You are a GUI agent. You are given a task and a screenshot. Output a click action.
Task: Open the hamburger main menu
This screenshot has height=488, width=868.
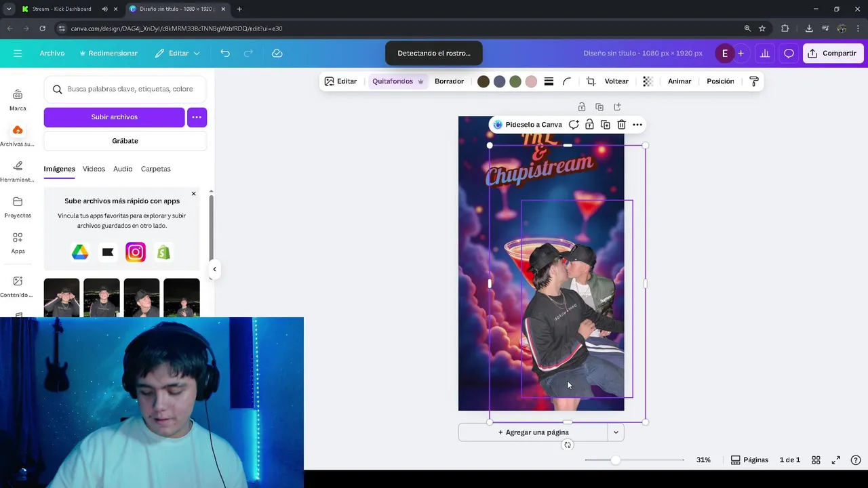coord(18,53)
